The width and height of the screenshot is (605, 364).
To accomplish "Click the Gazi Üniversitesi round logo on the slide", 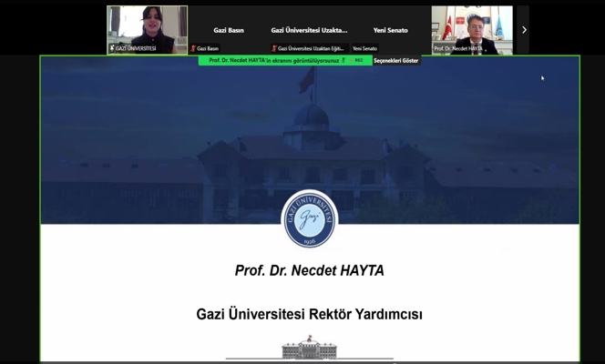I will point(310,219).
